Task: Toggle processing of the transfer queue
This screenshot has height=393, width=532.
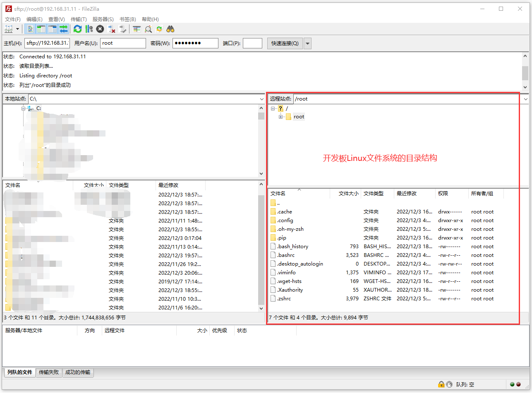Action: click(89, 29)
